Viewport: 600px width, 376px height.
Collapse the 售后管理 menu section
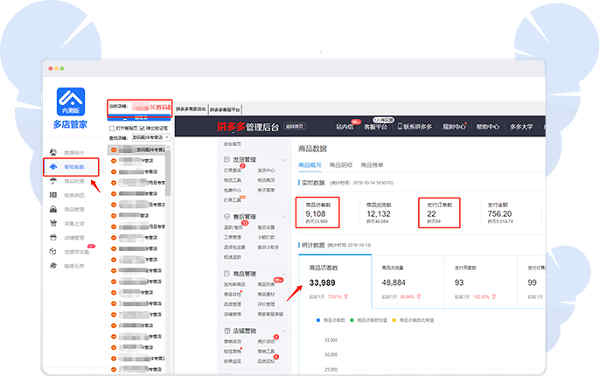click(284, 217)
